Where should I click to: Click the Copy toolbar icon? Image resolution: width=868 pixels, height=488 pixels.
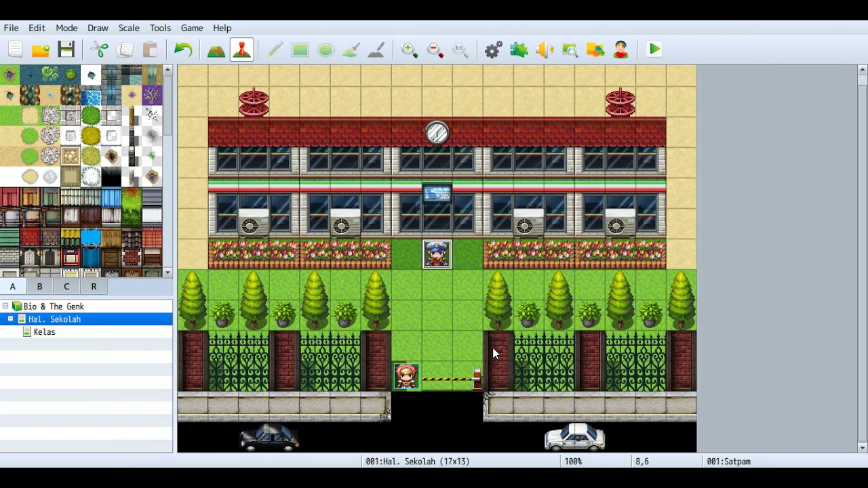pyautogui.click(x=125, y=49)
